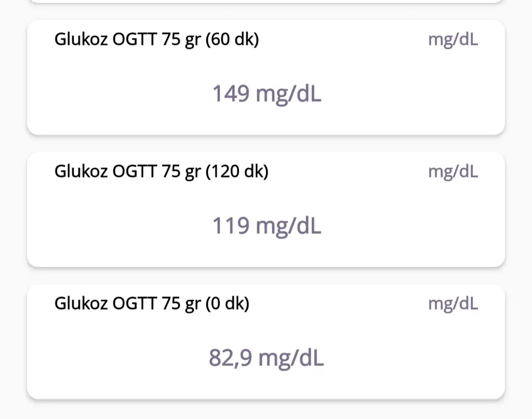Screen dimensions: 532x419
Task: Tap empty area below 119 mg/dL value
Action: coord(267,252)
